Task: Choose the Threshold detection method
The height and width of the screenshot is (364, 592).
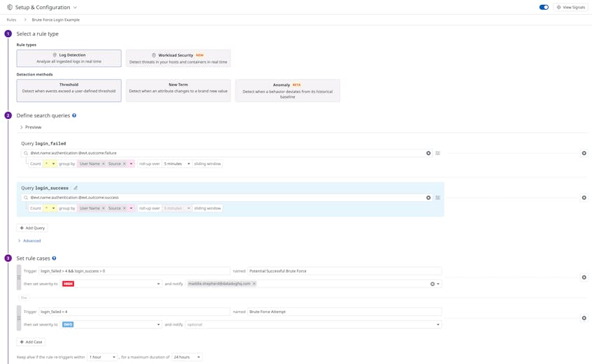Action: tap(68, 90)
